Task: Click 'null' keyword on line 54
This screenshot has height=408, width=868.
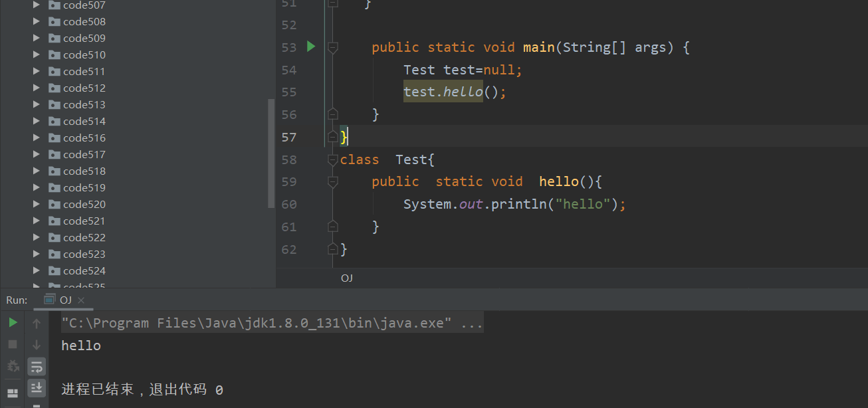Action: pyautogui.click(x=499, y=70)
